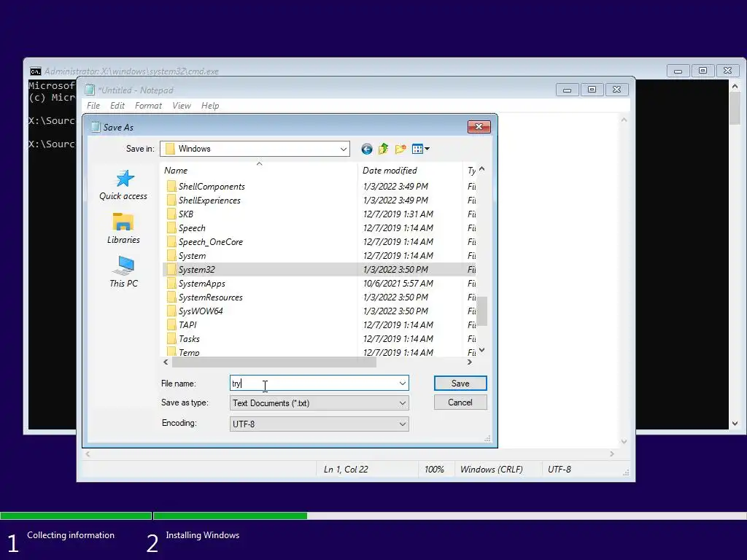The image size is (747, 560).
Task: Select the ShellComponents folder icon
Action: click(171, 186)
